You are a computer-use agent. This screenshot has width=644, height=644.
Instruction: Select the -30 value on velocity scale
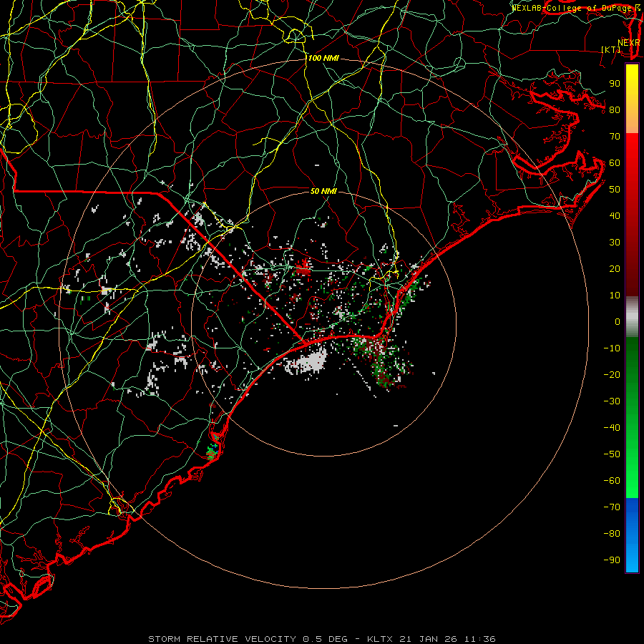click(612, 401)
